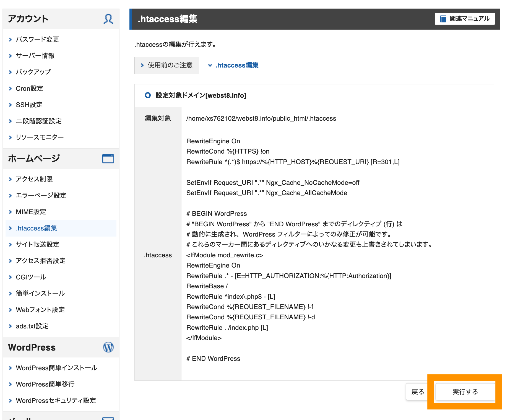Select the 設定対象ドメイン webst8.info radio button

click(147, 96)
